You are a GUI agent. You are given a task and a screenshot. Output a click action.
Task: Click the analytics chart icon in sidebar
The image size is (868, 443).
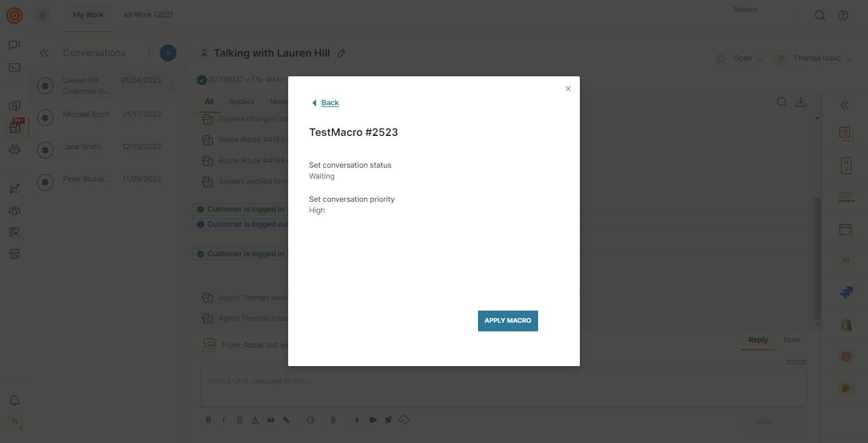click(x=15, y=189)
